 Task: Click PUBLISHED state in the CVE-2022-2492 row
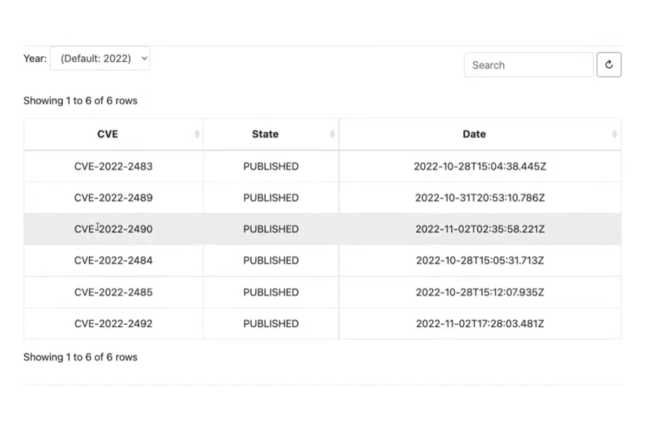point(271,324)
